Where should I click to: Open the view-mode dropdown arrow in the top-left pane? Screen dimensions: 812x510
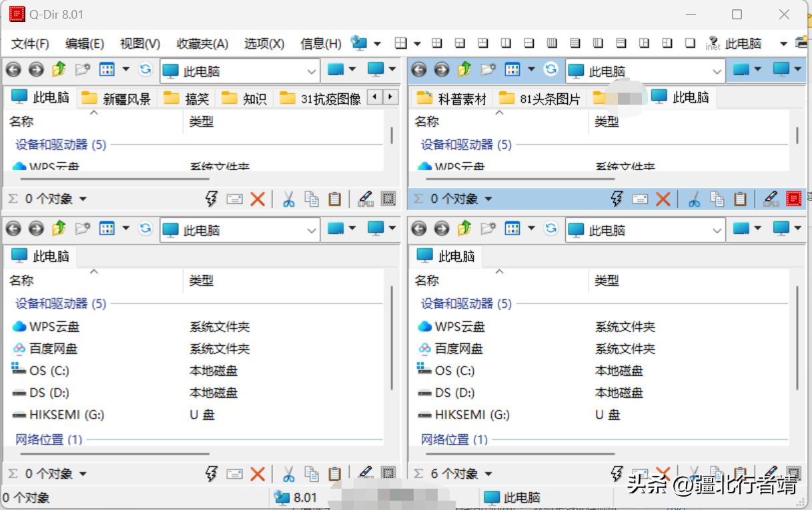click(x=125, y=69)
